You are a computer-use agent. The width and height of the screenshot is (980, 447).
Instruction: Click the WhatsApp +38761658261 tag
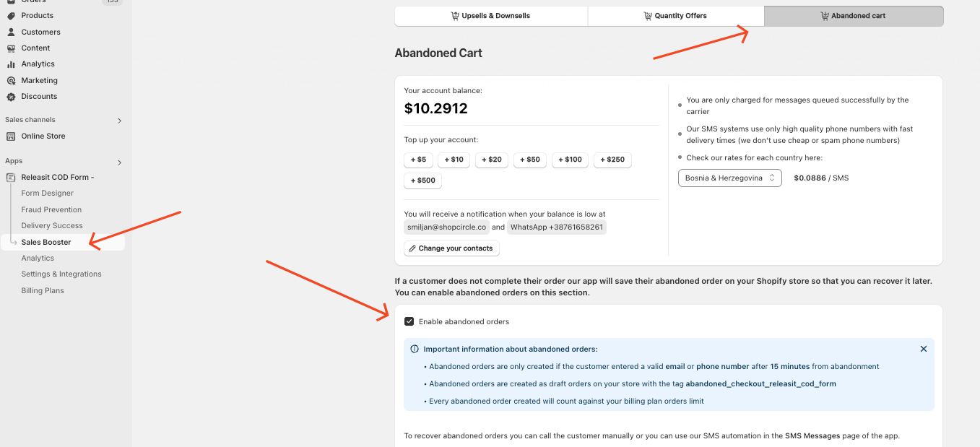556,227
